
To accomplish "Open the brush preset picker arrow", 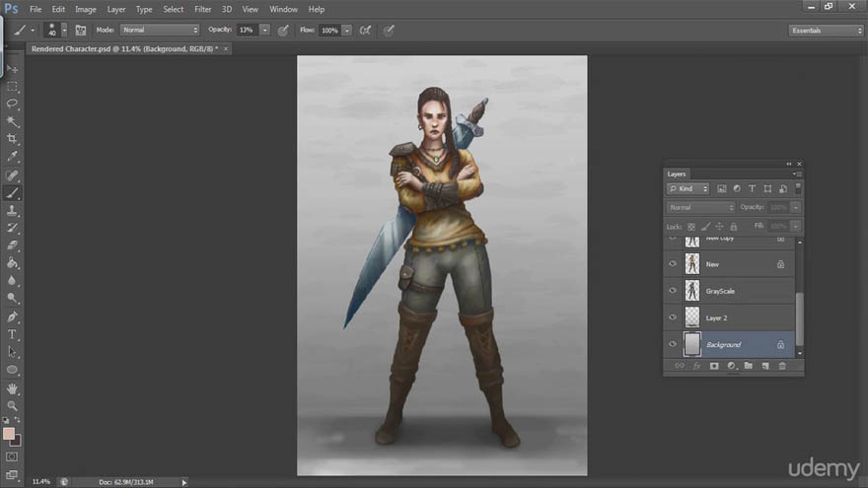I will (64, 31).
